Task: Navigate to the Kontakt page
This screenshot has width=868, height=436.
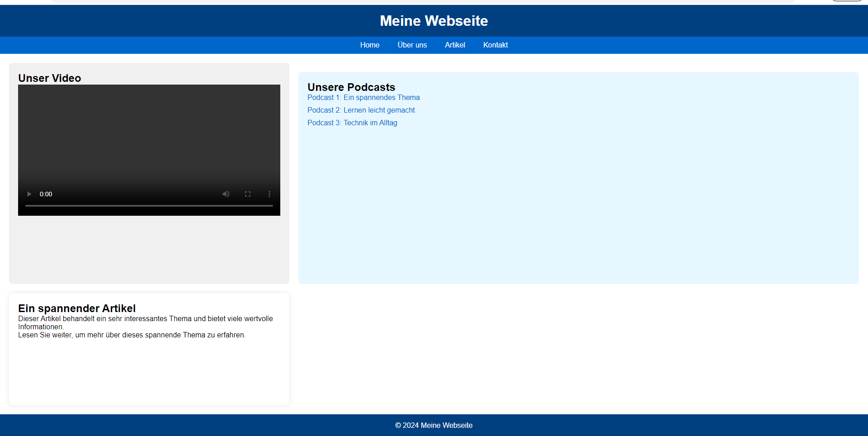Action: [x=495, y=45]
